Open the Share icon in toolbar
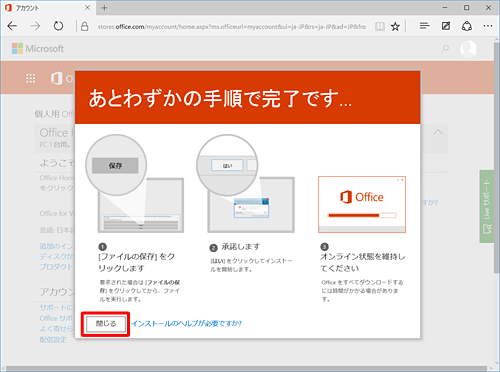Viewport: 500px width, 372px height. [x=467, y=26]
